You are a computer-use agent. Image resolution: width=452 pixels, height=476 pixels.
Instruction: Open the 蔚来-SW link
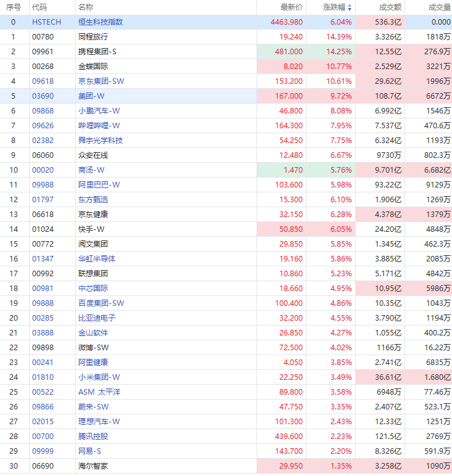93,407
